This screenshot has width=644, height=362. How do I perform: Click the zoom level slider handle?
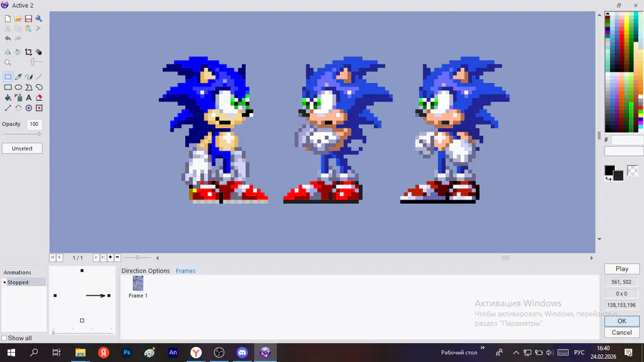coord(33,62)
